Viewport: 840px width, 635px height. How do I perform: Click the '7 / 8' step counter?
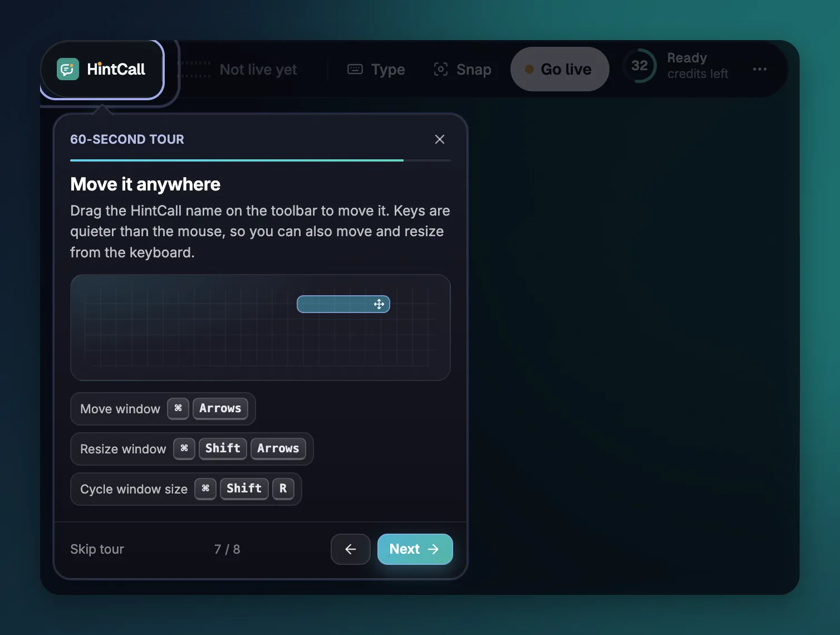click(227, 549)
